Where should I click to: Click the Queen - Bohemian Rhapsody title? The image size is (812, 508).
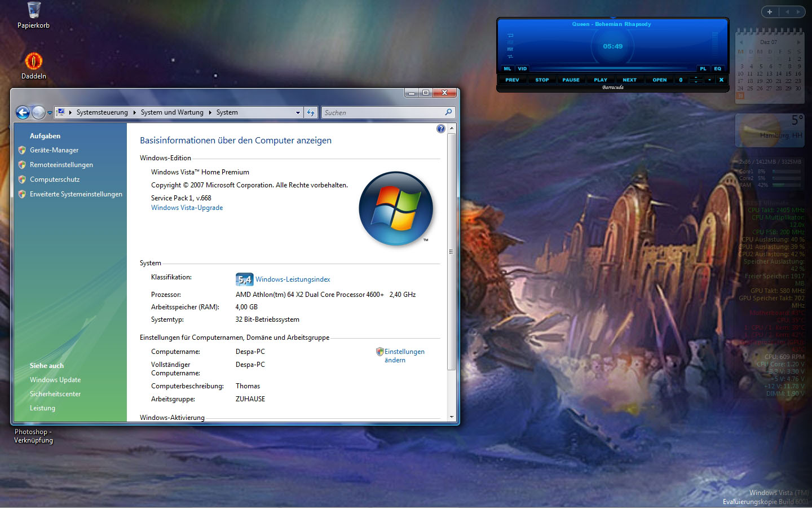[611, 24]
